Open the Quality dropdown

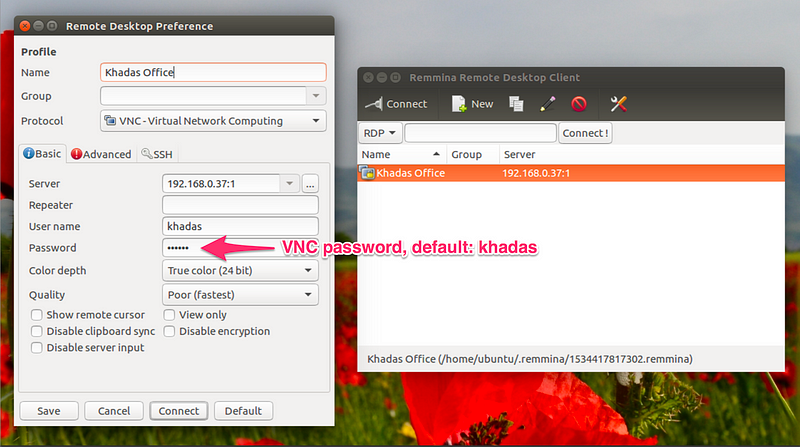(x=240, y=295)
